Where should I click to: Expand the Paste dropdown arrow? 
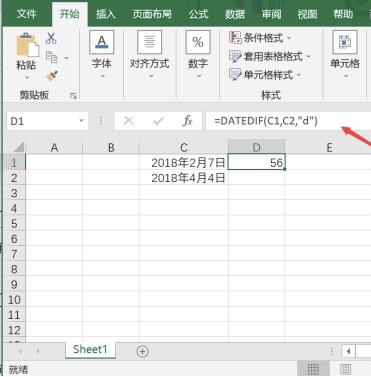coord(27,77)
